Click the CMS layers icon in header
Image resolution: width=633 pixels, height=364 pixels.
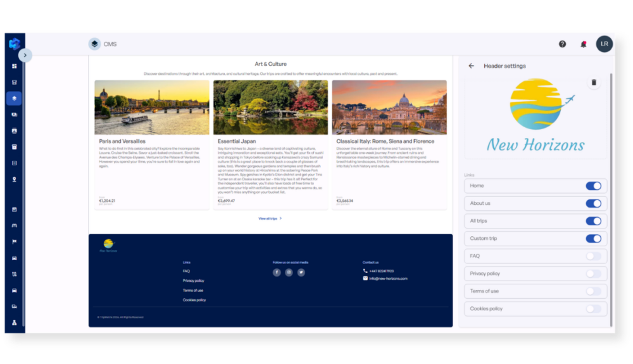[x=94, y=44]
